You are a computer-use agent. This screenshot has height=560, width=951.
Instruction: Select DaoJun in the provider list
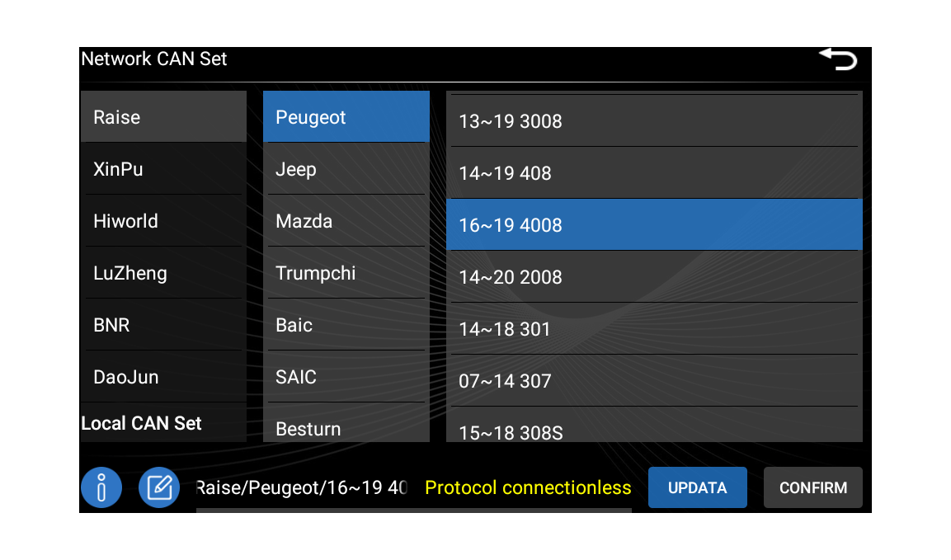(x=163, y=377)
